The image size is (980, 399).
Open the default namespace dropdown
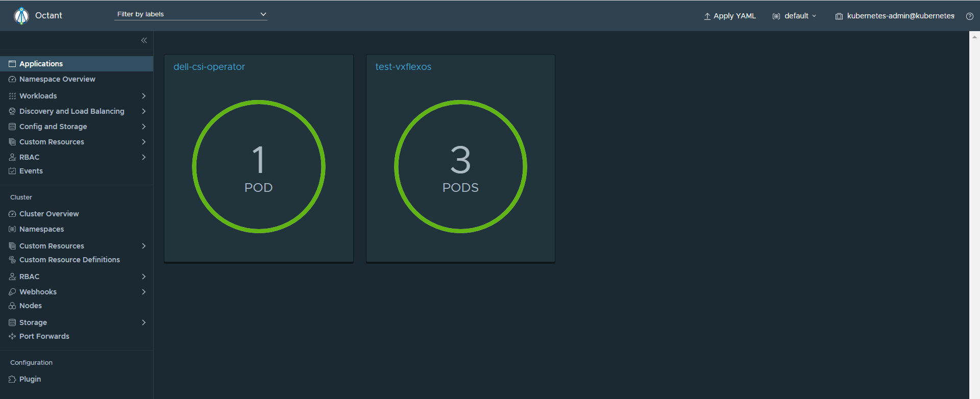coord(795,16)
